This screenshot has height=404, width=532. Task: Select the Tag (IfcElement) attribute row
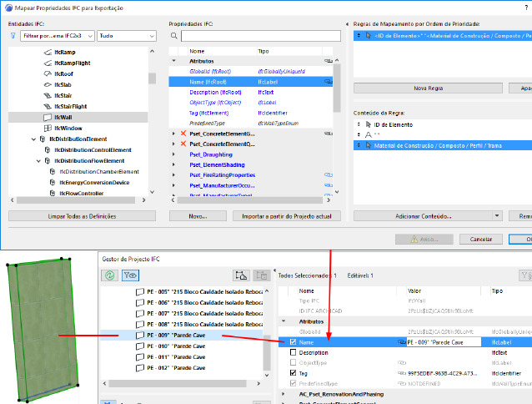click(250, 113)
